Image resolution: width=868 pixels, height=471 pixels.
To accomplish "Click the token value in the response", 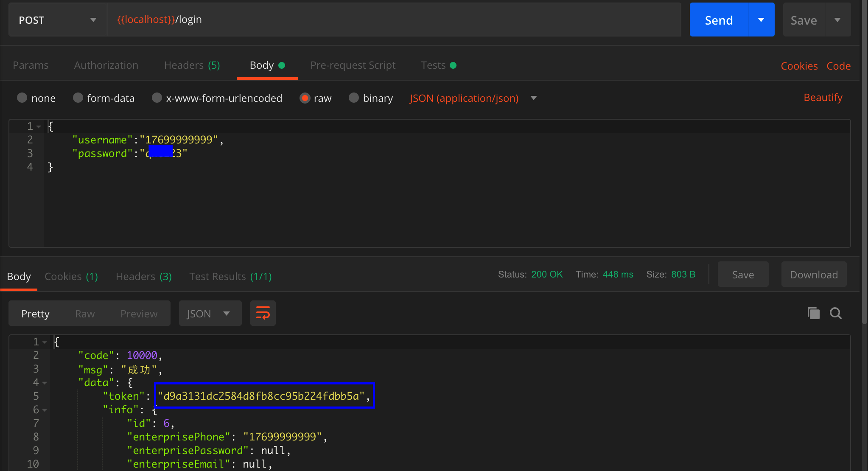I will (x=261, y=396).
